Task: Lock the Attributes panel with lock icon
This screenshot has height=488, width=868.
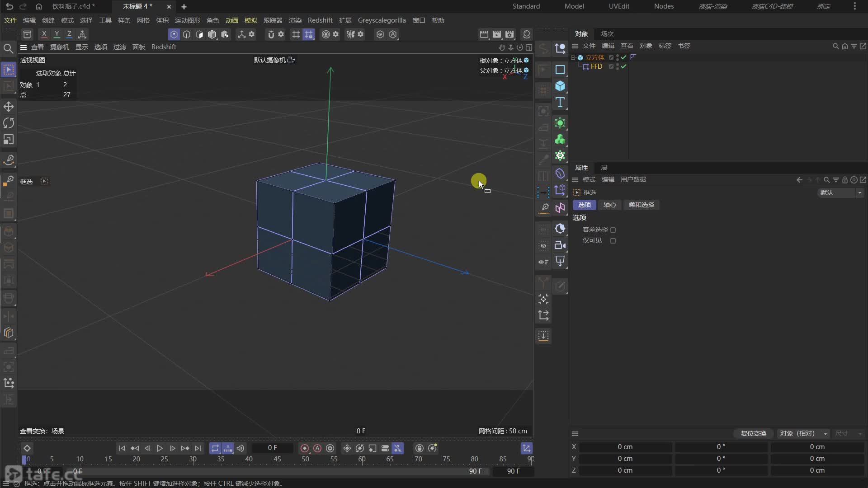Action: [844, 180]
